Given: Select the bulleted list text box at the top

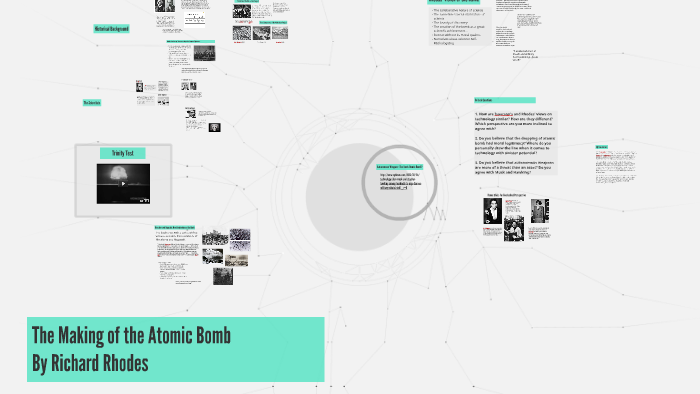Looking at the screenshot, I should click(x=460, y=26).
